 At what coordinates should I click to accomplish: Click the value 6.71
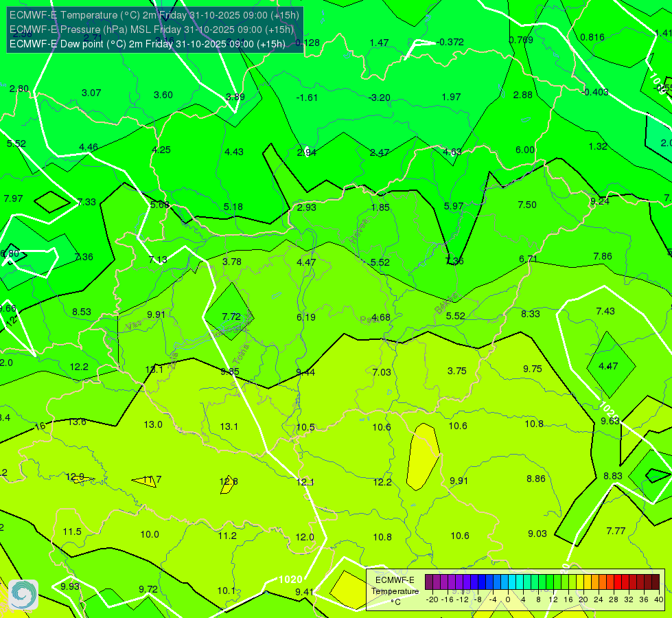click(528, 259)
